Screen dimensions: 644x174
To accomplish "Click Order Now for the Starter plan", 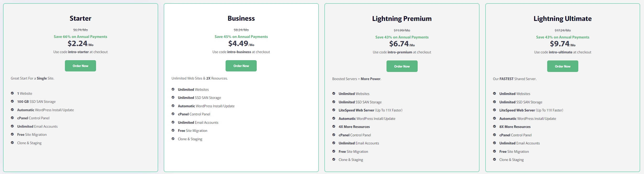I will [x=80, y=66].
